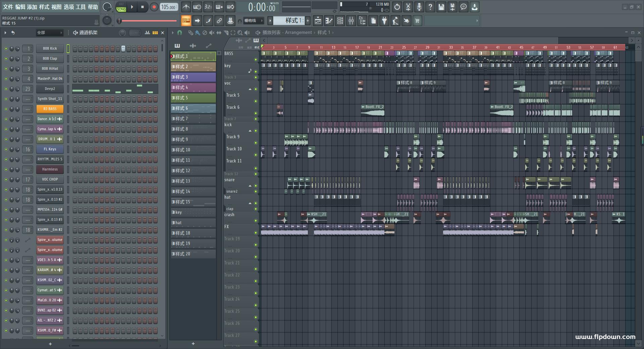This screenshot has height=349, width=644.
Task: Open the Browser window icon
Action: coord(362,21)
